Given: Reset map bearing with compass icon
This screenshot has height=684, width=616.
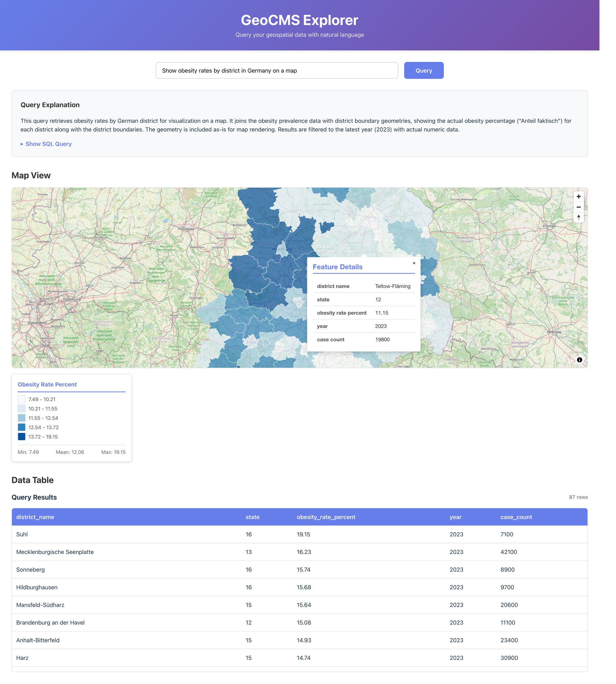Looking at the screenshot, I should (x=578, y=217).
